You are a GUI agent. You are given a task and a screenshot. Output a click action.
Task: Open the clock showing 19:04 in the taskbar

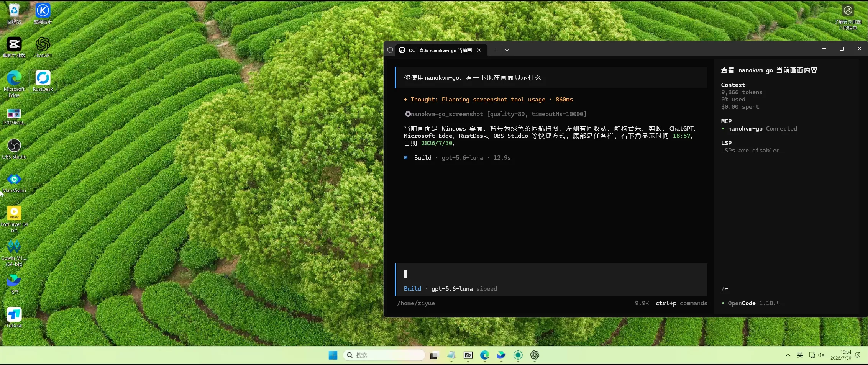840,355
